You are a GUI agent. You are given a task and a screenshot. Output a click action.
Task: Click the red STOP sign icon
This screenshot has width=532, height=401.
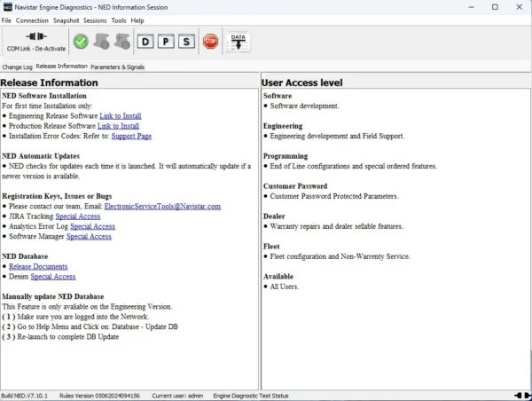coord(210,42)
